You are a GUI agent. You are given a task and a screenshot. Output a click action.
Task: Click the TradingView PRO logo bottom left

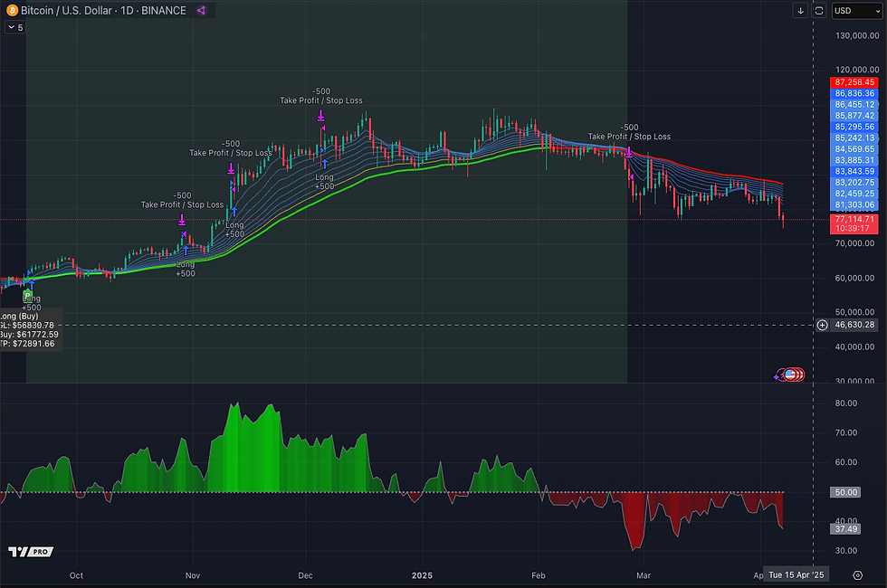pyautogui.click(x=30, y=551)
